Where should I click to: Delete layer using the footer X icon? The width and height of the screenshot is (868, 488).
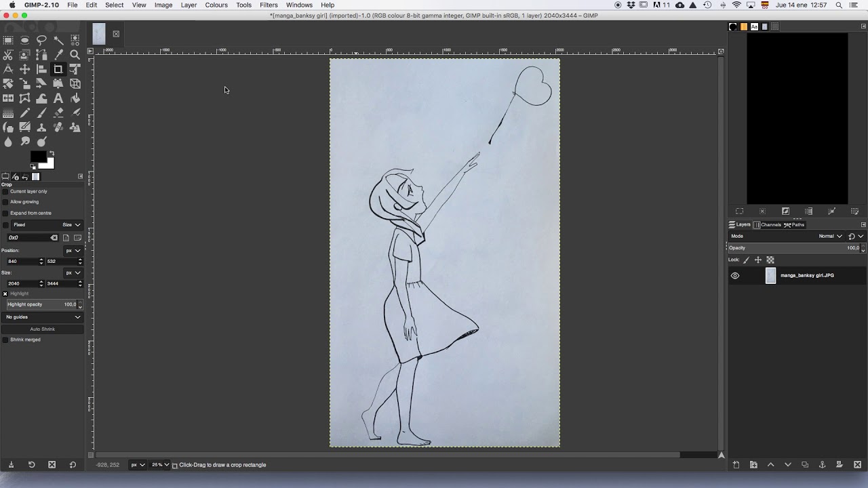[x=857, y=465]
